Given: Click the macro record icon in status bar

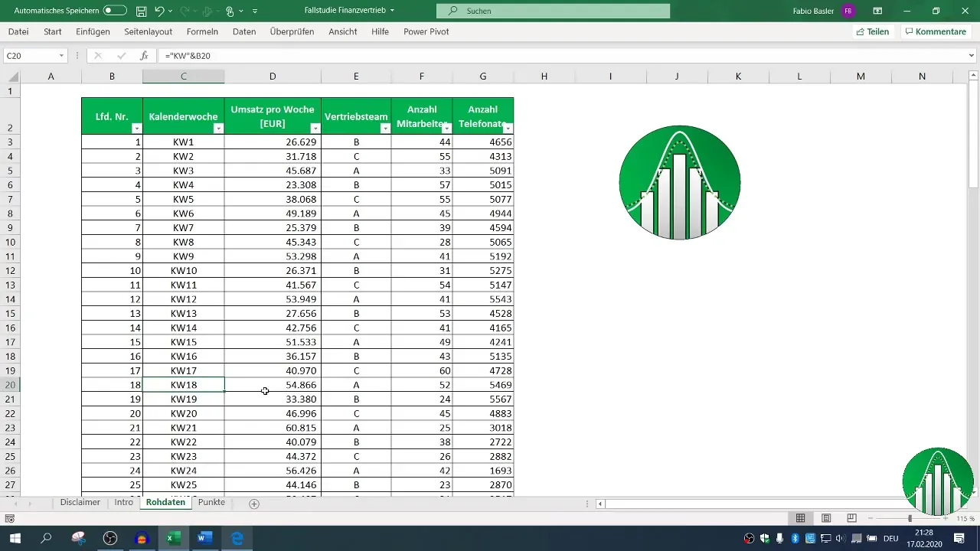Looking at the screenshot, I should tap(9, 518).
